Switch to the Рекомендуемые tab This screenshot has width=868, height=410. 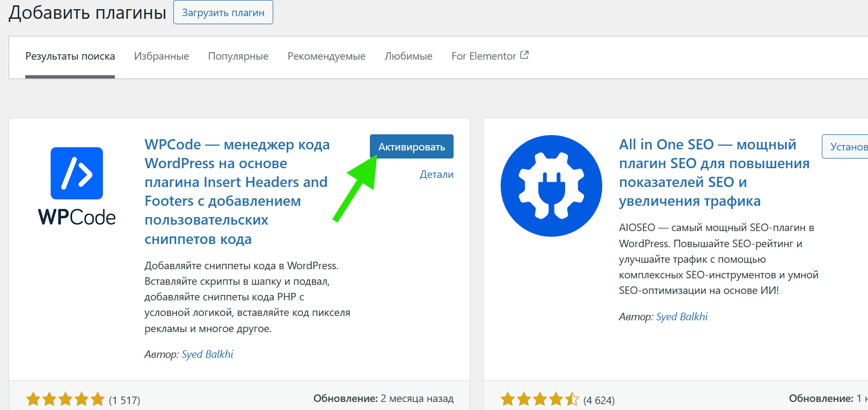[x=326, y=56]
